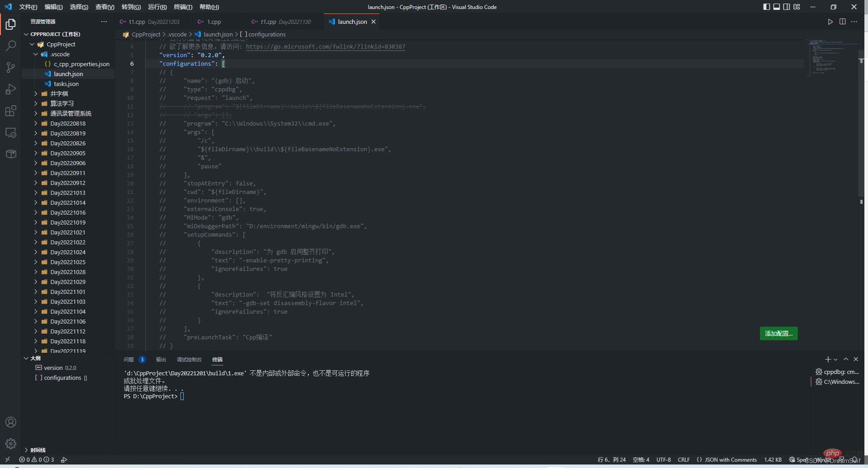Toggle the bottom panel layout button
The width and height of the screenshot is (868, 468).
pyautogui.click(x=777, y=7)
